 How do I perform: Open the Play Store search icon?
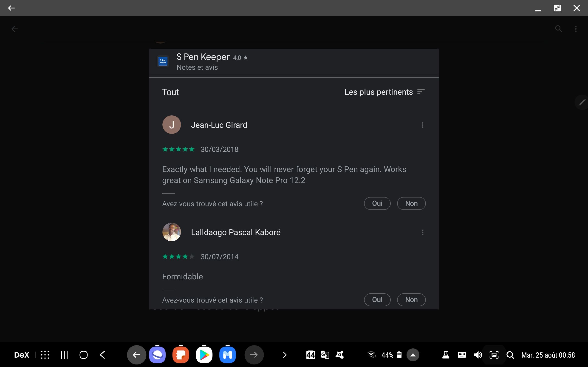point(558,29)
